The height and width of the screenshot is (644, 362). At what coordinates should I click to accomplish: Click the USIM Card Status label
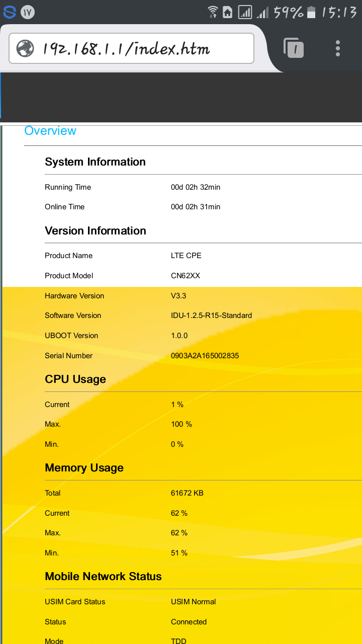coord(75,602)
